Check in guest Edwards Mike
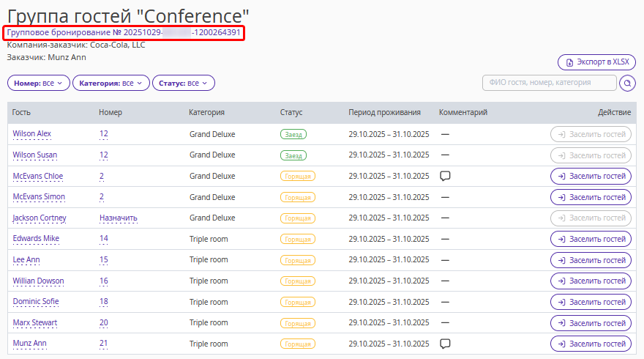 (x=590, y=240)
